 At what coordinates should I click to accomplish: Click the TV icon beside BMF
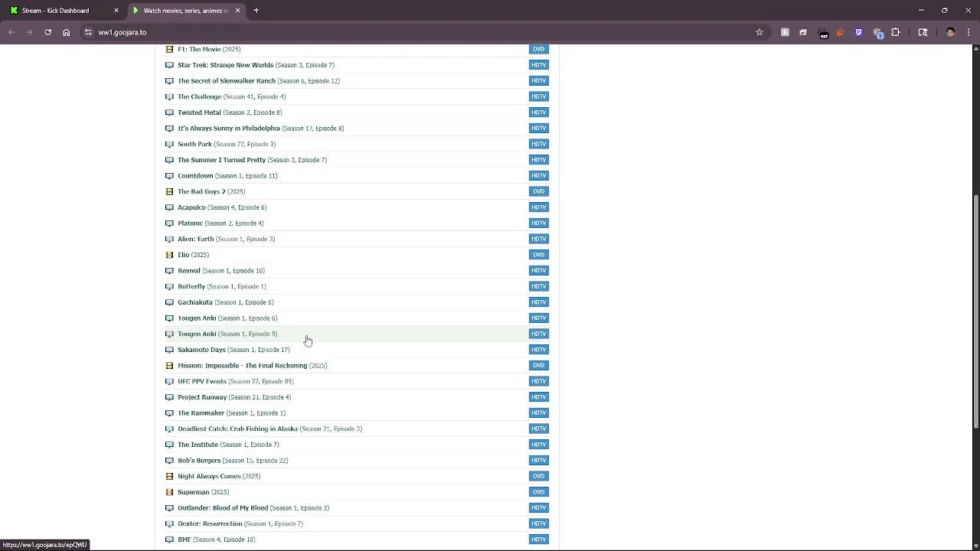[x=169, y=540]
